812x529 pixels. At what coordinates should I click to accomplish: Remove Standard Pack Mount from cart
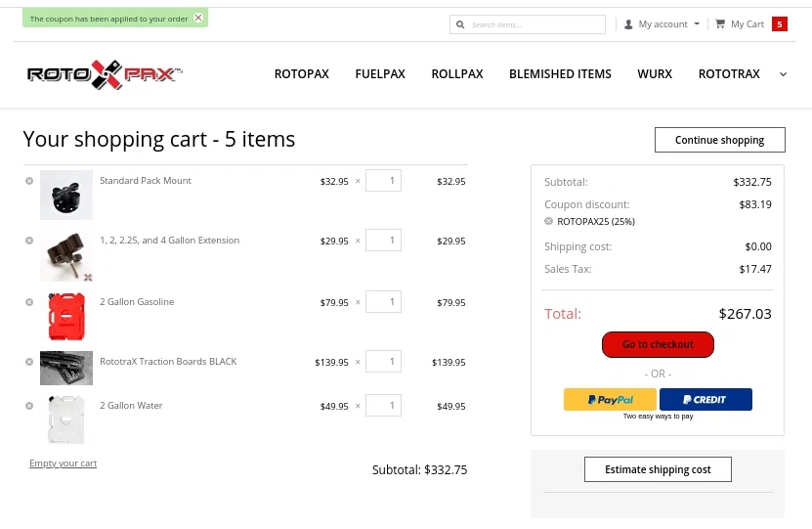coord(29,181)
